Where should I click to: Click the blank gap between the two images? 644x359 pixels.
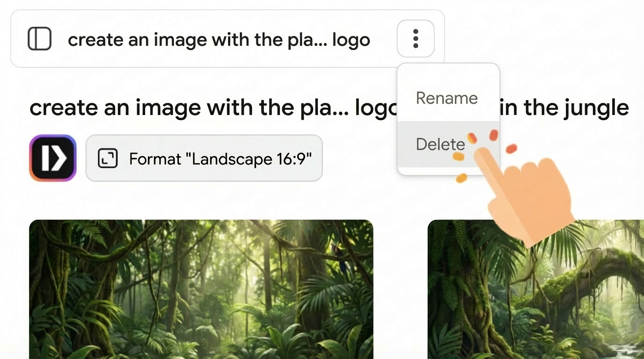(401, 290)
